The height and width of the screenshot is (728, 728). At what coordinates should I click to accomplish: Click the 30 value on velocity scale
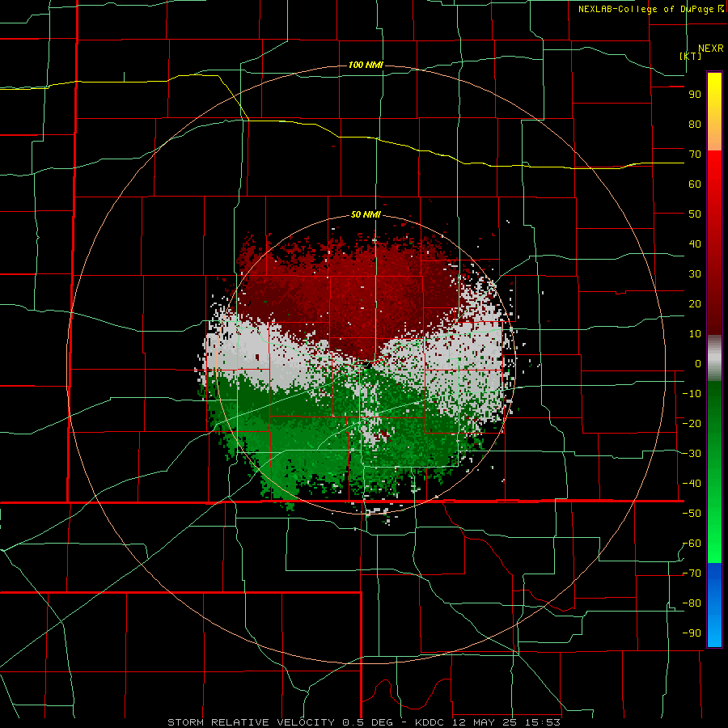click(695, 274)
